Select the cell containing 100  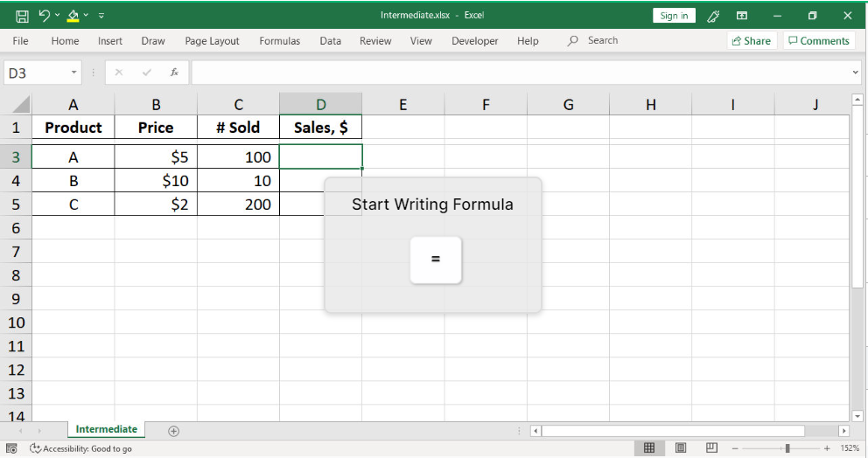tap(238, 157)
